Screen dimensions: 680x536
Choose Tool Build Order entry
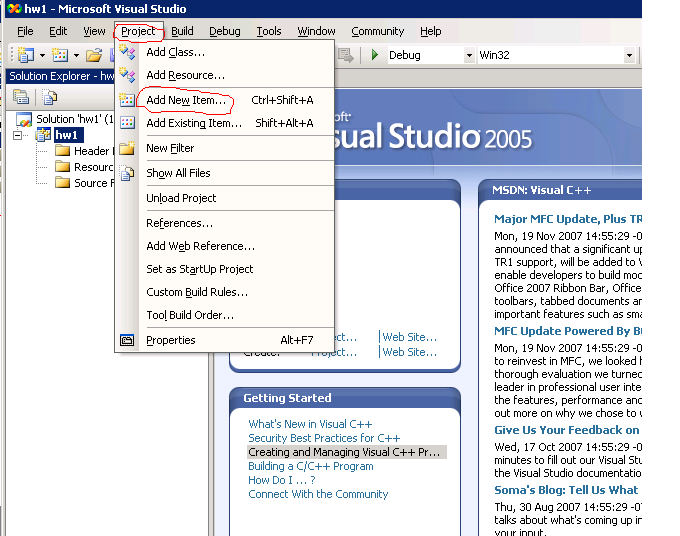[x=225, y=315]
